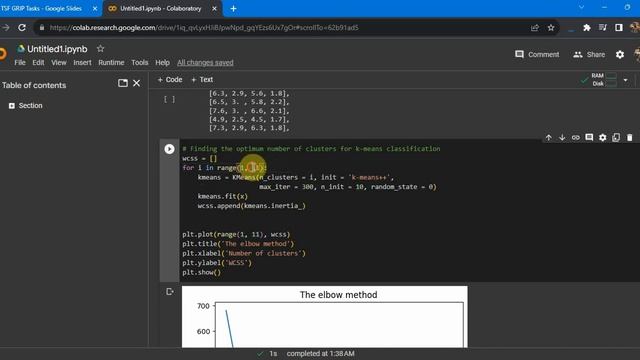Viewport: 640px width, 360px height.
Task: Click the share page icon in address bar
Action: coord(535,28)
